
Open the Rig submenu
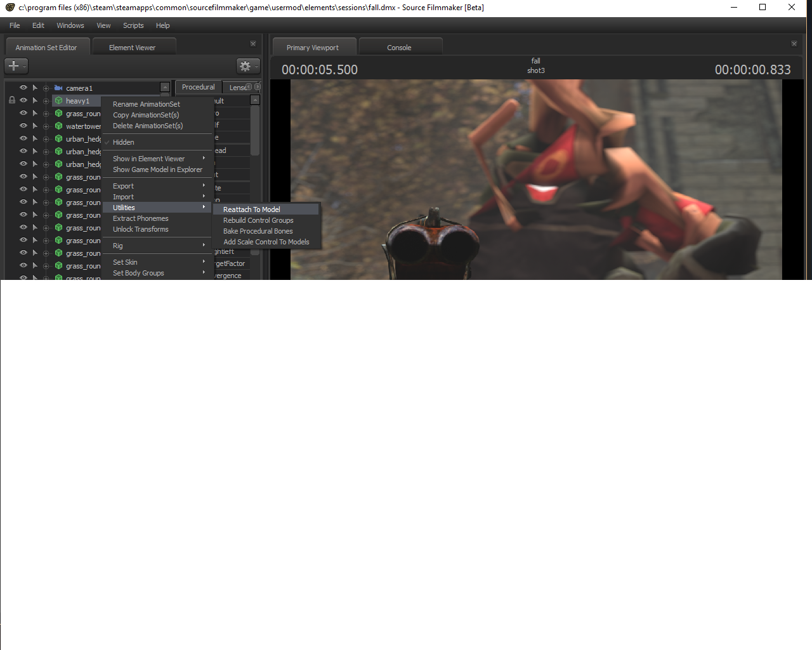(x=157, y=246)
